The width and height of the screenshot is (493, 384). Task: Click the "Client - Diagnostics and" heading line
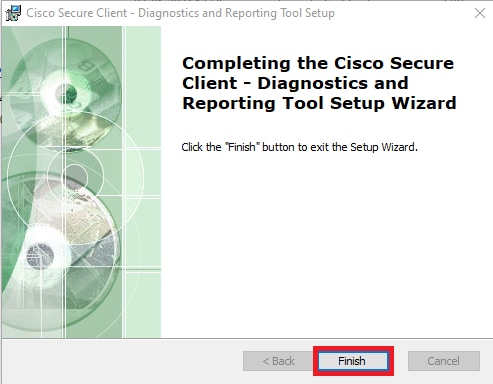(295, 83)
